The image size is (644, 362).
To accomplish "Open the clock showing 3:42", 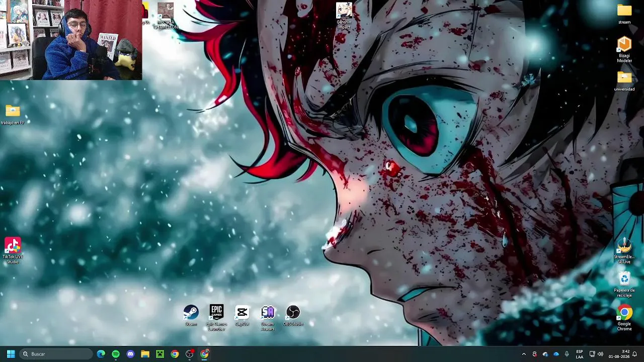I will pyautogui.click(x=619, y=354).
